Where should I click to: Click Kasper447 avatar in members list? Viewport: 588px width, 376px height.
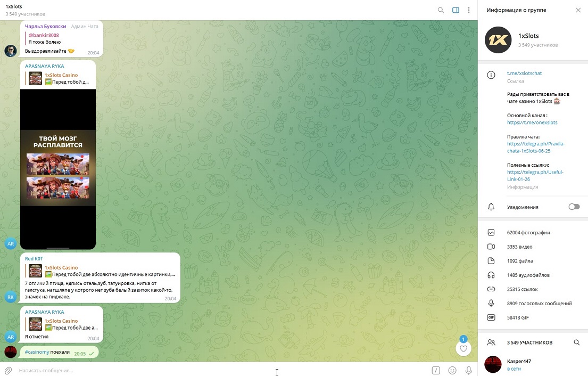[x=493, y=364]
